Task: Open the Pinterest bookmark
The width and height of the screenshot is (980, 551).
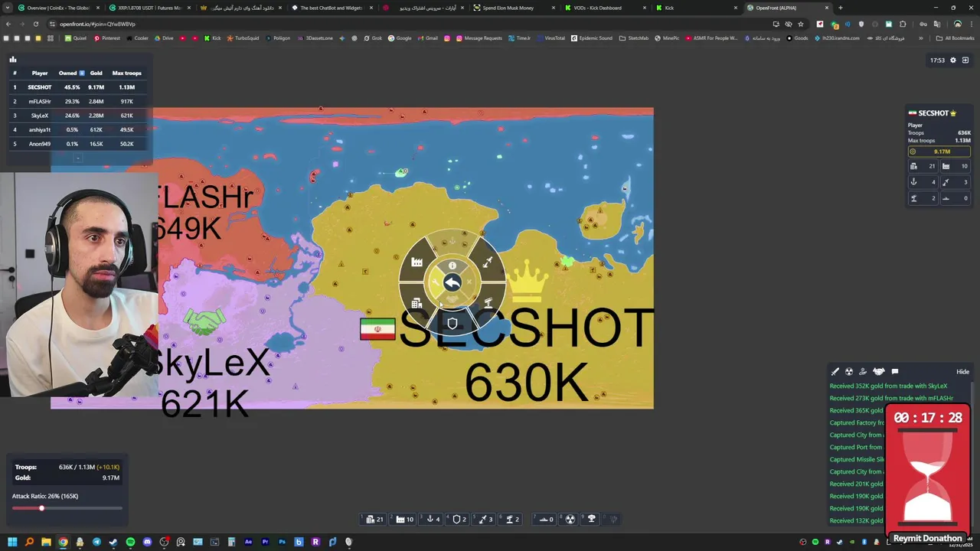Action: pyautogui.click(x=107, y=38)
